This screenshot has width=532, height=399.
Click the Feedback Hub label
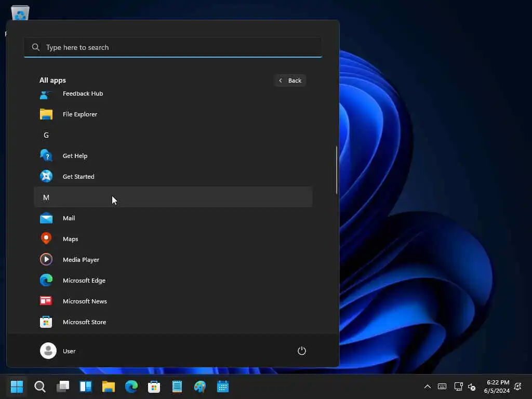(x=83, y=94)
